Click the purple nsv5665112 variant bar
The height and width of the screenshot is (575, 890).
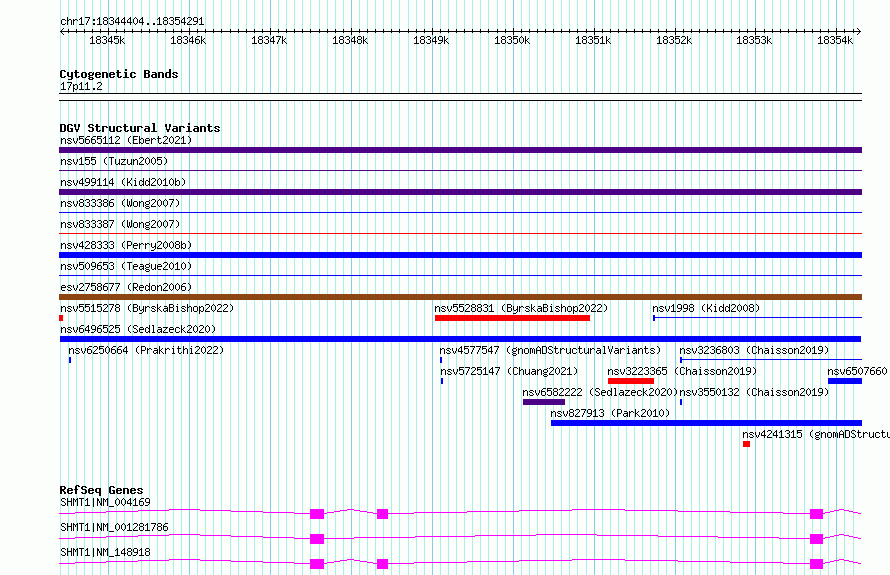click(460, 150)
